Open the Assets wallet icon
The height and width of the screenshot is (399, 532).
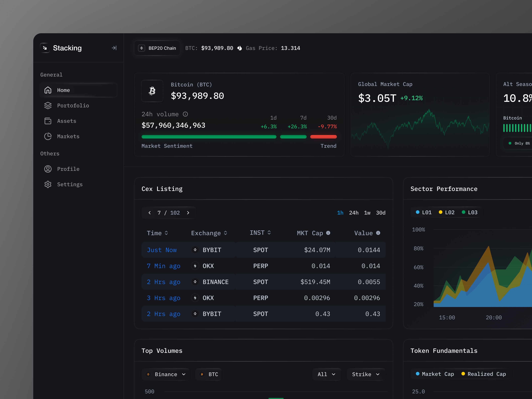48,121
